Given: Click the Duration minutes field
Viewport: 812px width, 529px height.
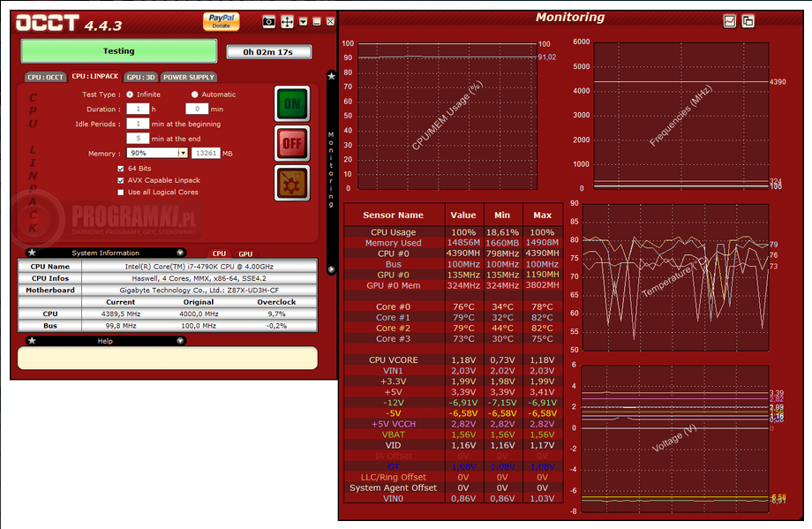Looking at the screenshot, I should pyautogui.click(x=197, y=109).
